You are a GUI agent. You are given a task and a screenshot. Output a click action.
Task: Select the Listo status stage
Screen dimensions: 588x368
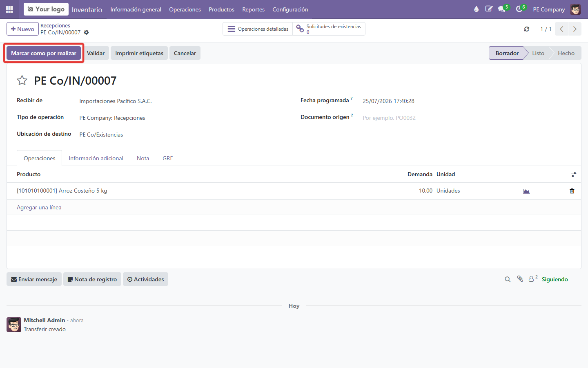(538, 53)
